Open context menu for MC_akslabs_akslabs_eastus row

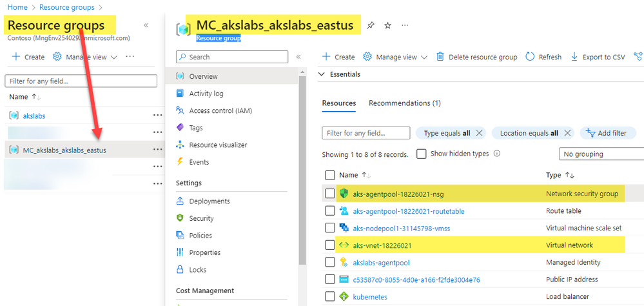pyautogui.click(x=158, y=150)
